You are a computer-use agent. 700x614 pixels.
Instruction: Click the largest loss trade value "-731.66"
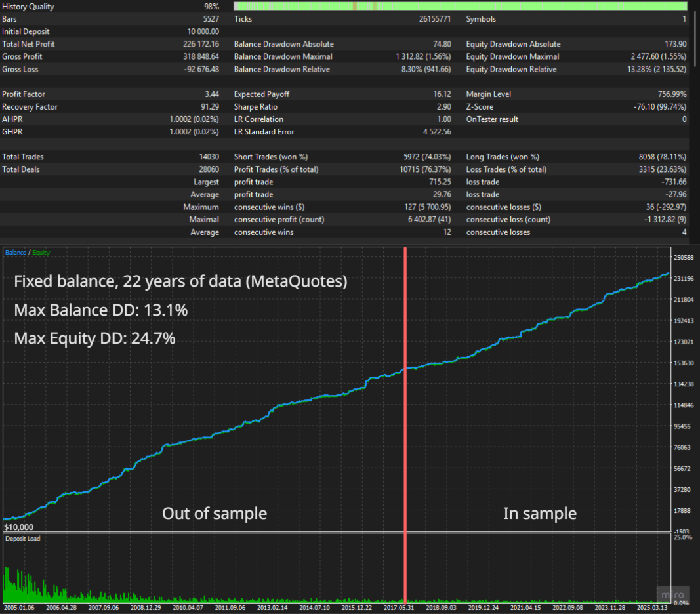pyautogui.click(x=674, y=182)
